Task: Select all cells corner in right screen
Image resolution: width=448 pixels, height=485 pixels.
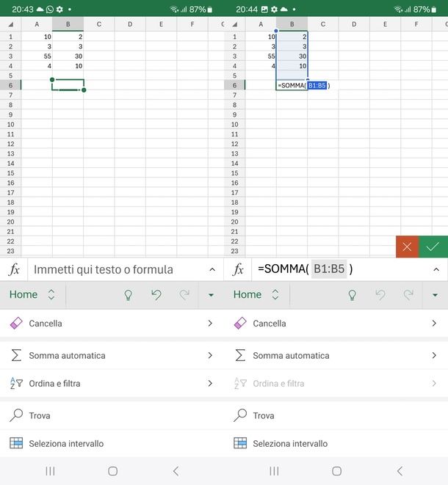Action: click(235, 24)
